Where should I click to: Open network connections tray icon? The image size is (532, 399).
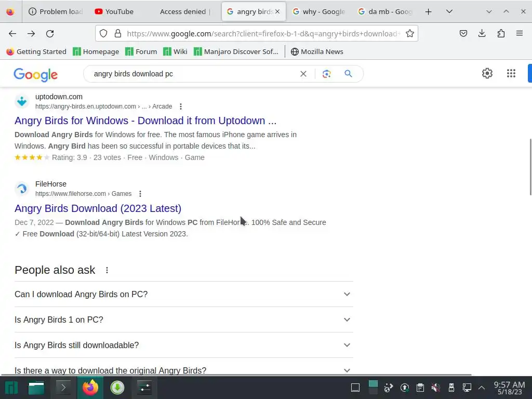pos(467,388)
